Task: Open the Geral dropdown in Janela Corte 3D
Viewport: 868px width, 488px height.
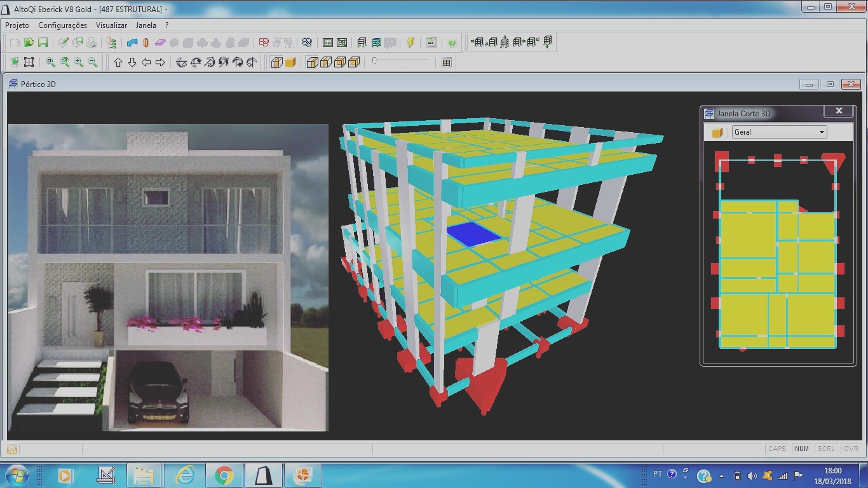Action: 779,132
